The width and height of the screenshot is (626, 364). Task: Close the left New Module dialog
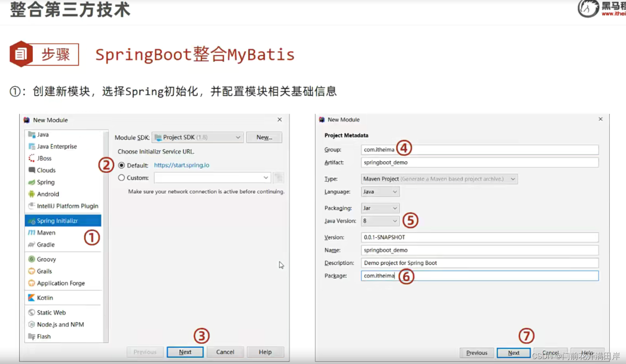tap(279, 120)
